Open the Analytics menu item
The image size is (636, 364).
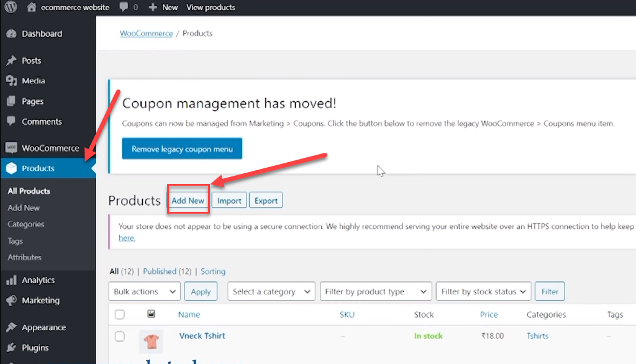38,280
